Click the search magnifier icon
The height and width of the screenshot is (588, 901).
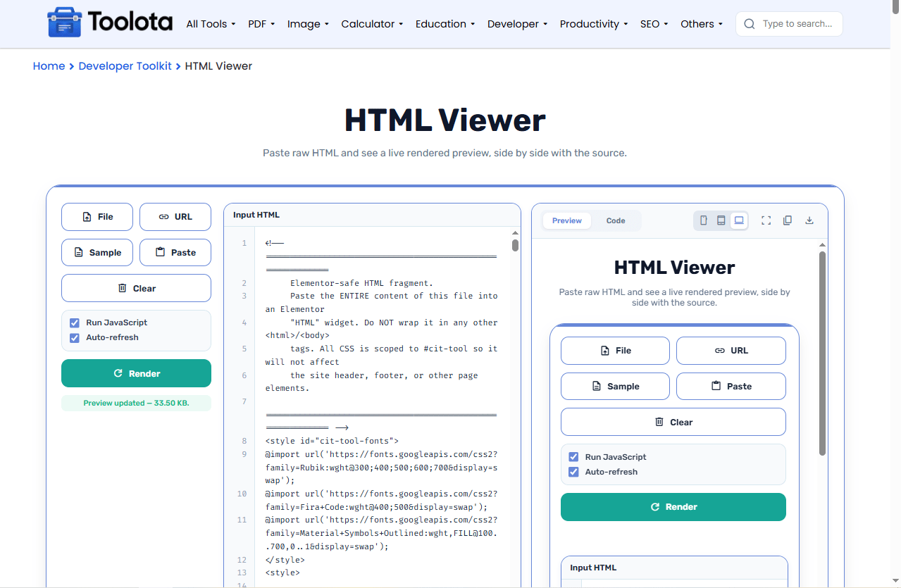coord(750,24)
